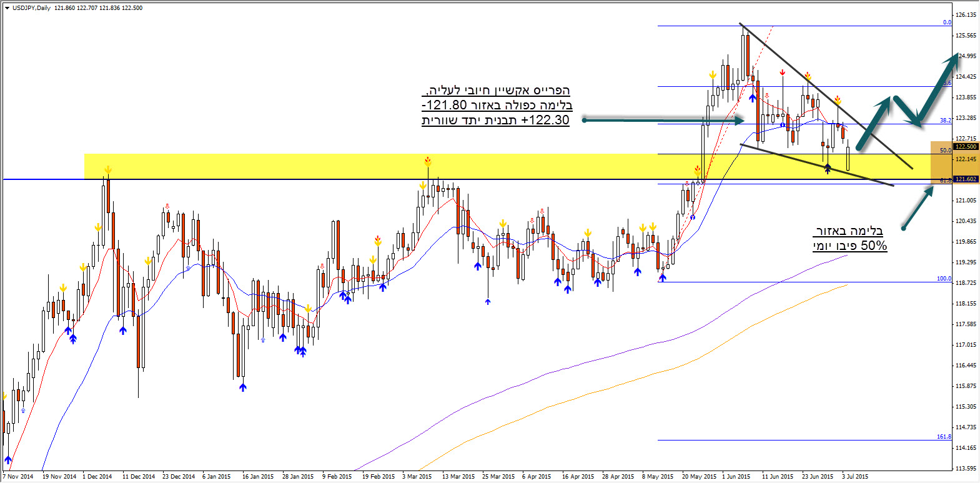The image size is (980, 483).
Task: Select the Fibonacci 100.0 level label
Action: tap(944, 279)
